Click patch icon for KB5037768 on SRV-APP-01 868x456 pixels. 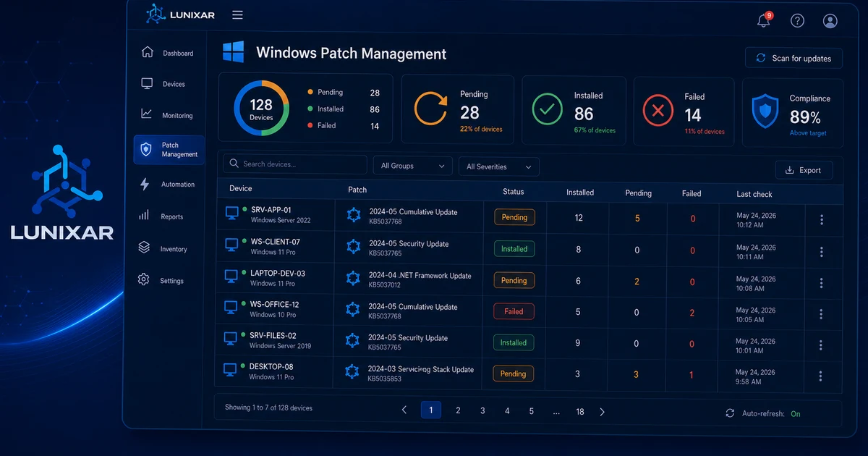coord(353,215)
